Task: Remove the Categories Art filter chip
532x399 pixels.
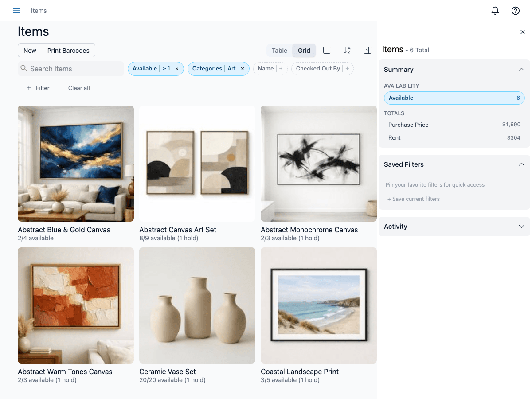Action: [x=243, y=69]
